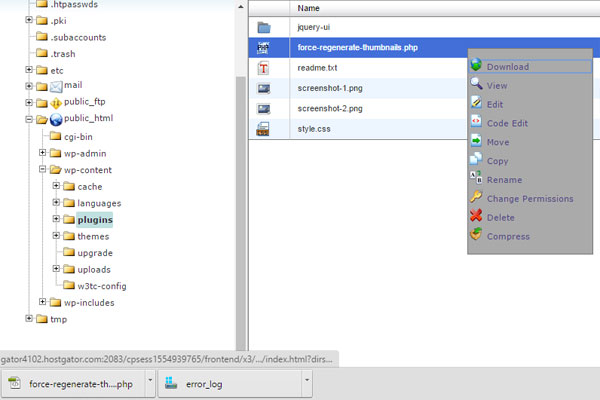Click the Edit pencil icon

point(476,103)
